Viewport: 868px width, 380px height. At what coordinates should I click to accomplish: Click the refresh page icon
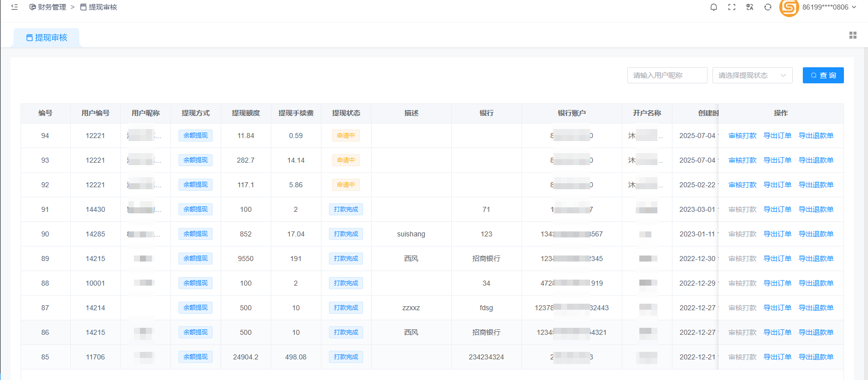click(768, 7)
